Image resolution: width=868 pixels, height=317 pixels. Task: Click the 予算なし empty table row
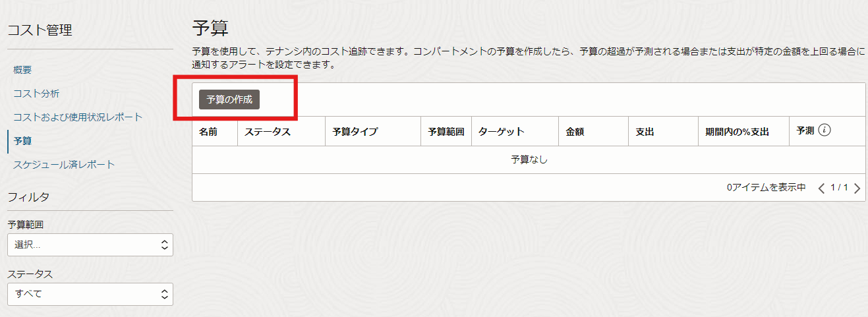pyautogui.click(x=529, y=159)
